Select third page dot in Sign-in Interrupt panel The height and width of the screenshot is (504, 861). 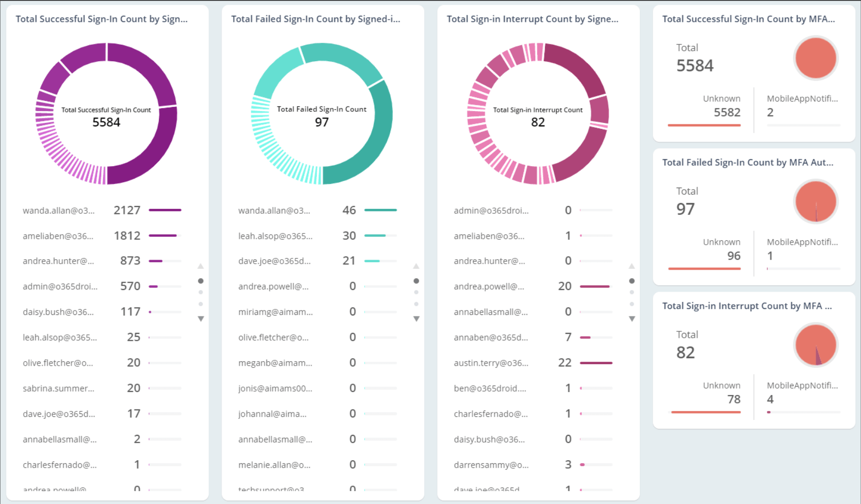click(x=632, y=304)
